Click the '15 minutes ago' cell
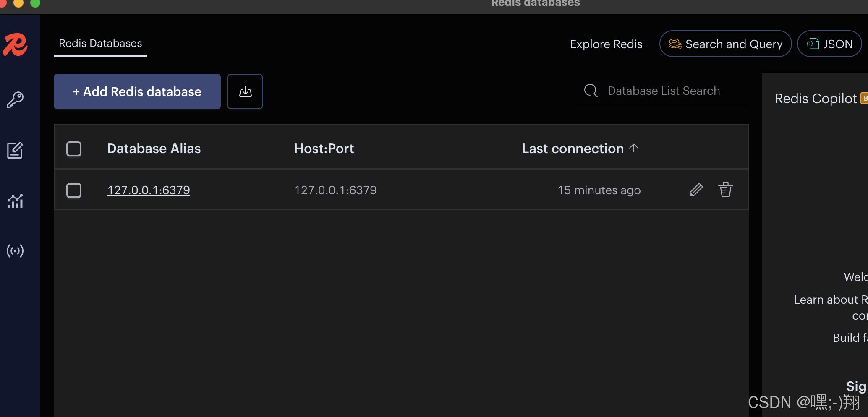Screen dimensions: 868x417 click(599, 190)
